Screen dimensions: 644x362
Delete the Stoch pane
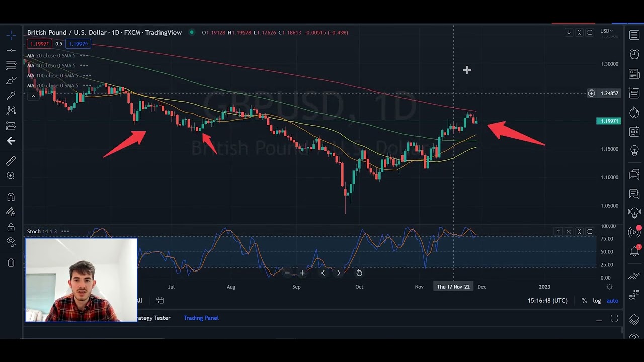[x=569, y=231]
